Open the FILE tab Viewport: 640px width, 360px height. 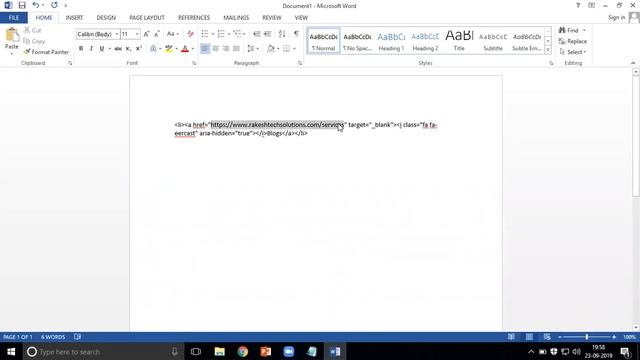tap(14, 18)
